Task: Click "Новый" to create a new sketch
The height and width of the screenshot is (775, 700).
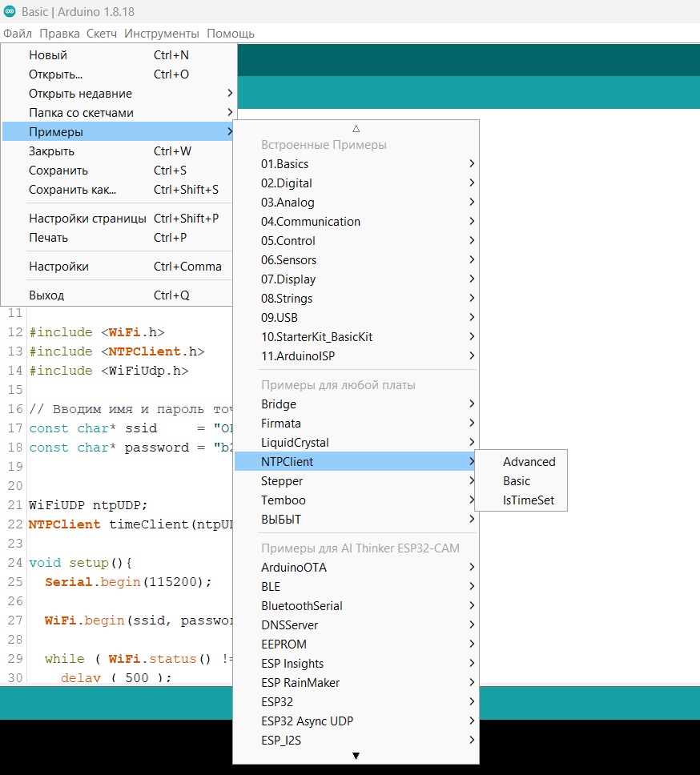Action: coord(48,54)
